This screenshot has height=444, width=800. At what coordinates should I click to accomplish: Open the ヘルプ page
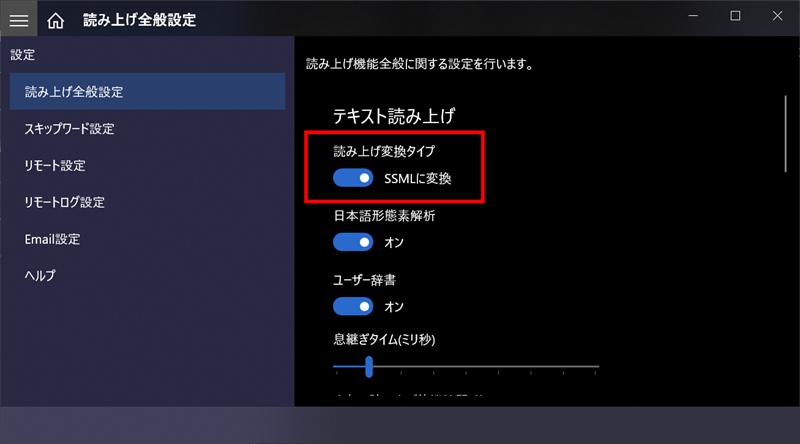tap(40, 275)
